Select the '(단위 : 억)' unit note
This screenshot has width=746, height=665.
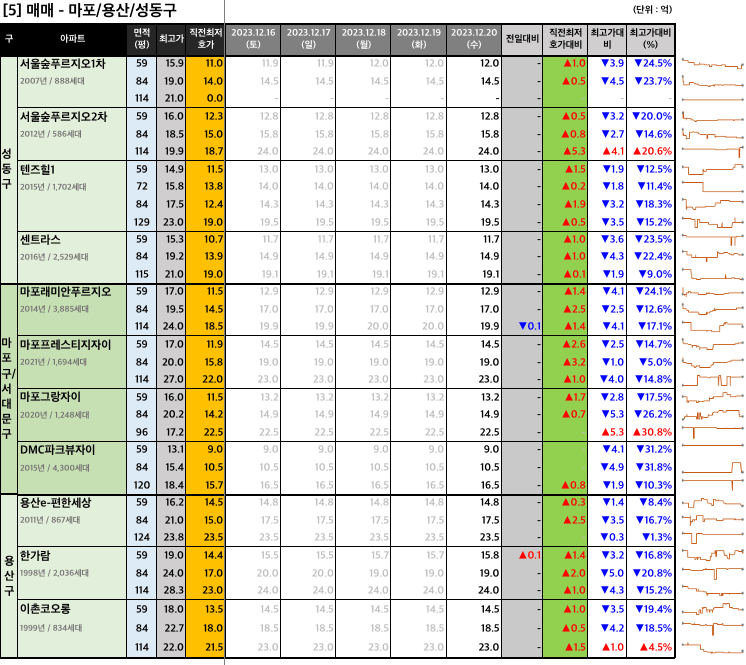(652, 10)
